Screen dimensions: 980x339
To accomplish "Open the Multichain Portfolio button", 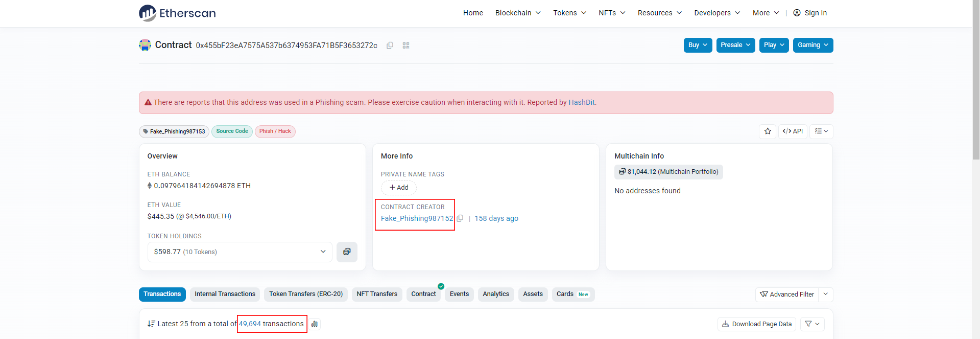I will pyautogui.click(x=668, y=172).
